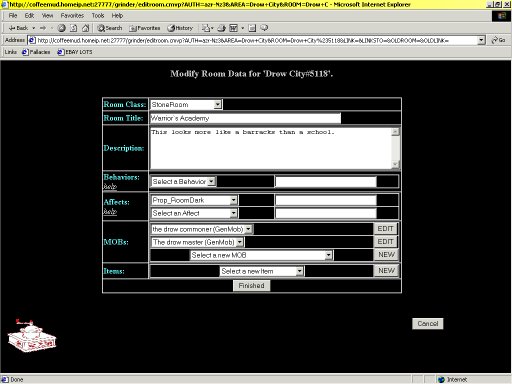Expand the Prop_RoomDark affect dropdown

pyautogui.click(x=194, y=200)
